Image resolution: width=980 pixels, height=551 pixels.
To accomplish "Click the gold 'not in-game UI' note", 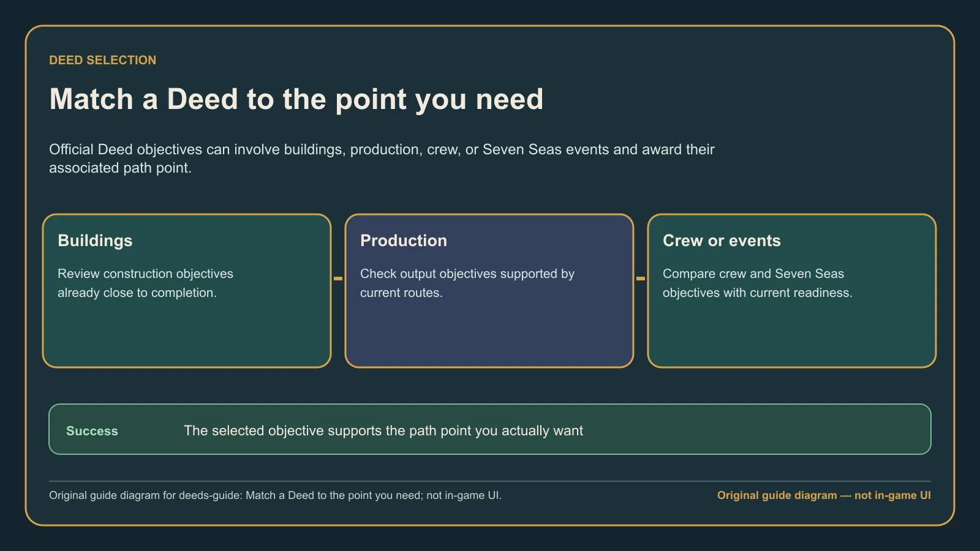I will [824, 495].
